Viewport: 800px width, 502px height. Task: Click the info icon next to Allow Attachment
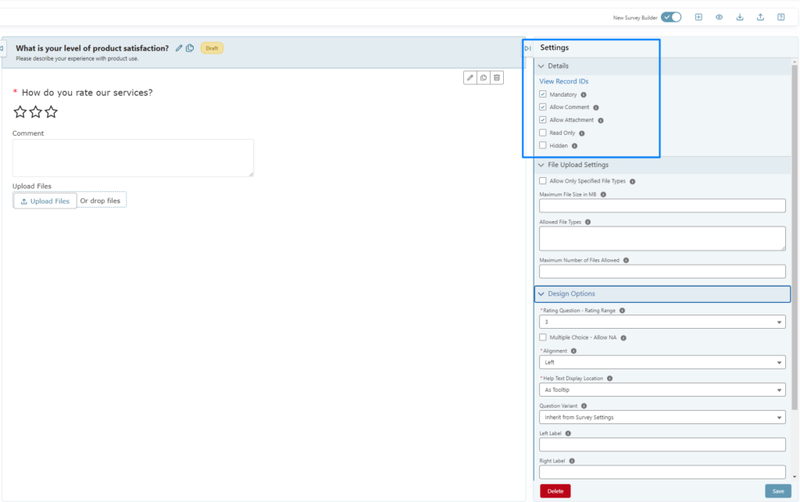[601, 120]
